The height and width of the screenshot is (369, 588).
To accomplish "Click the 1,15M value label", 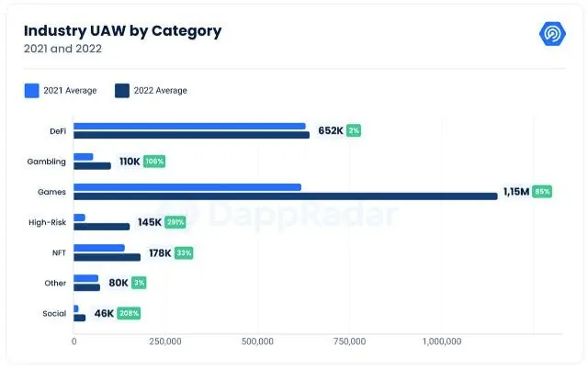I will [516, 192].
